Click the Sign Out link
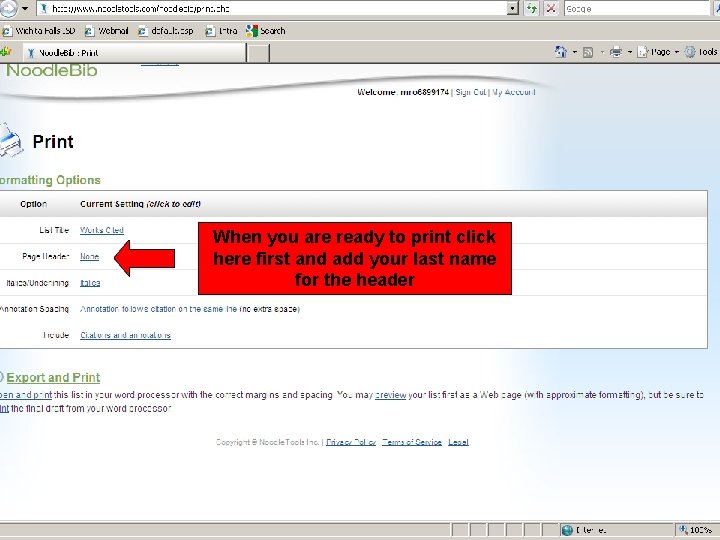This screenshot has width=720, height=540. [x=471, y=92]
